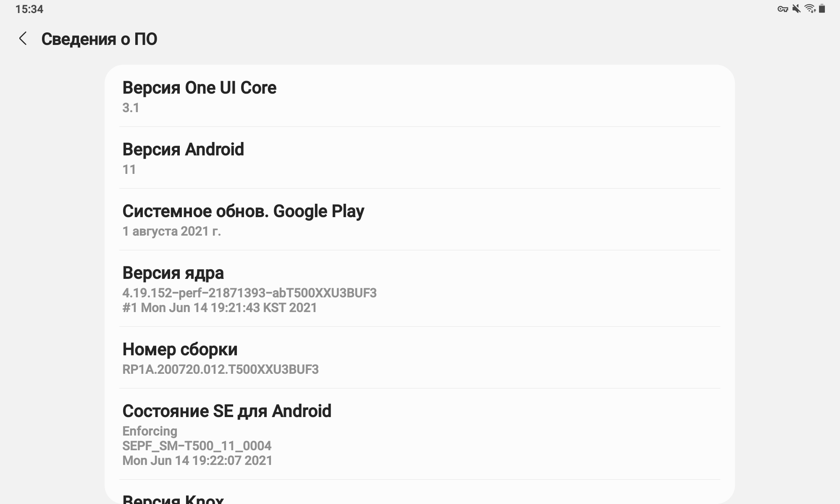Tap the Android version number 11

coord(129,170)
